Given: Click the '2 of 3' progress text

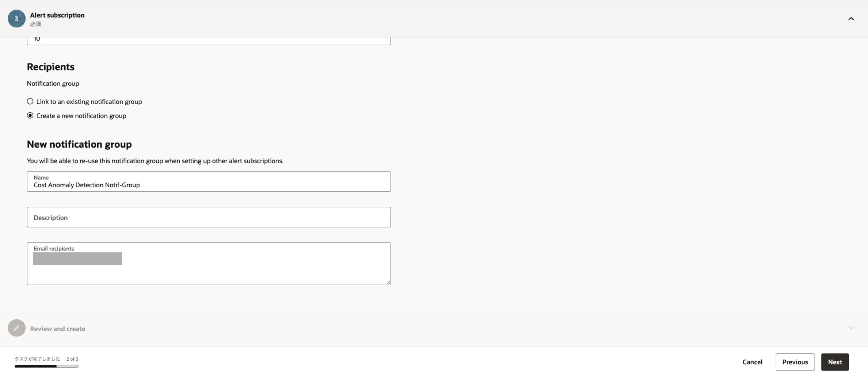Looking at the screenshot, I should tap(72, 359).
